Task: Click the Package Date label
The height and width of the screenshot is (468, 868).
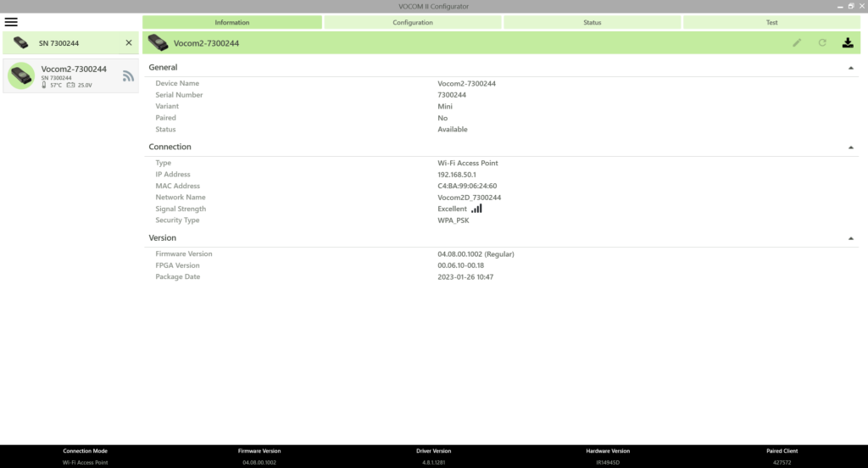Action: coord(178,276)
